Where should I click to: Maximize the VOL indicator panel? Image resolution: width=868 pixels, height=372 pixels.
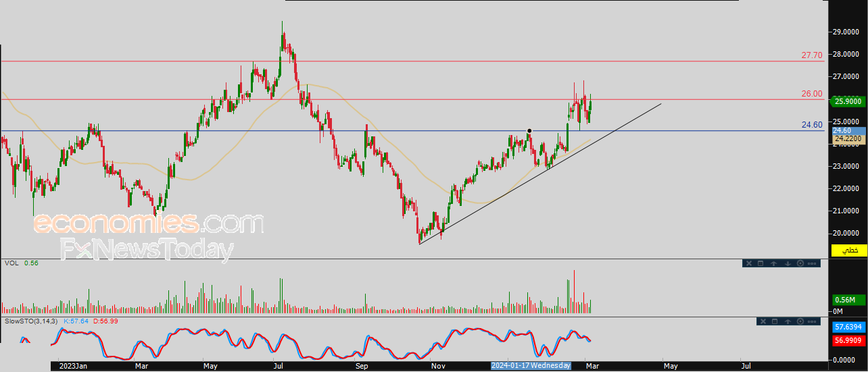tap(761, 263)
